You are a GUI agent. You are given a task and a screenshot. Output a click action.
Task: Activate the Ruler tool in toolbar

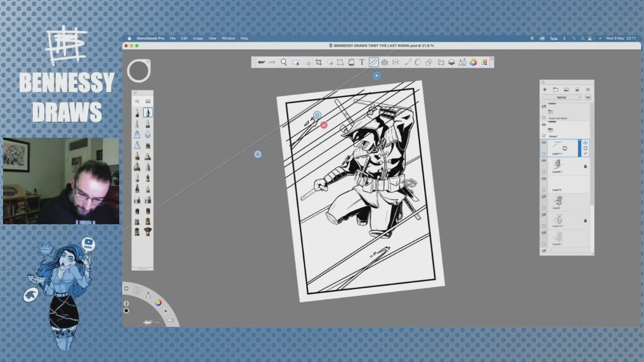click(x=373, y=62)
